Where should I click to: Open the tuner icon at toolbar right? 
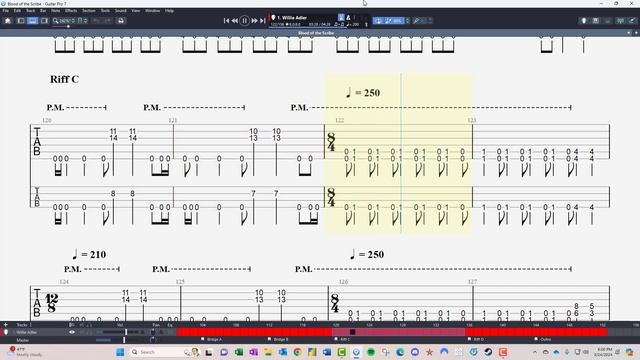620,20
